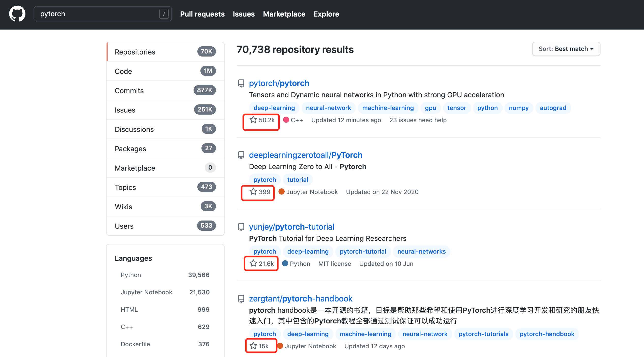Filter results by C++ language in sidebar
This screenshot has width=644, height=357.
[x=165, y=327]
